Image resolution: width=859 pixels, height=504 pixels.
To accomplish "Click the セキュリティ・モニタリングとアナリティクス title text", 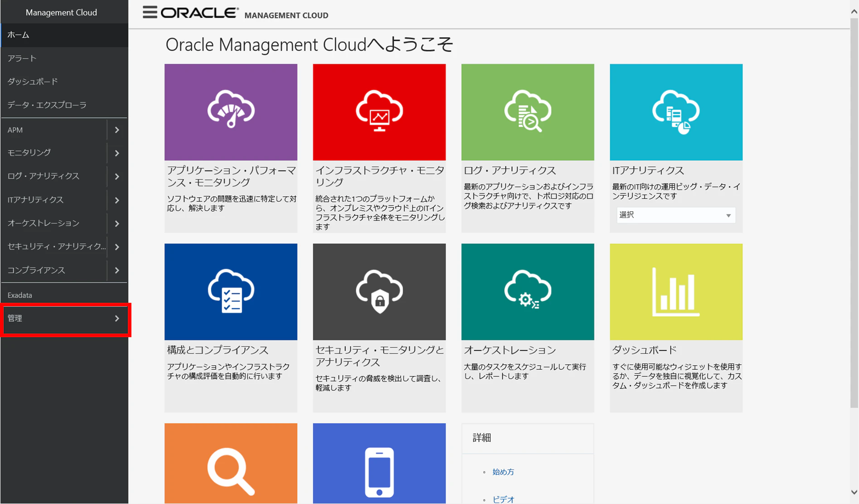I will [x=380, y=356].
